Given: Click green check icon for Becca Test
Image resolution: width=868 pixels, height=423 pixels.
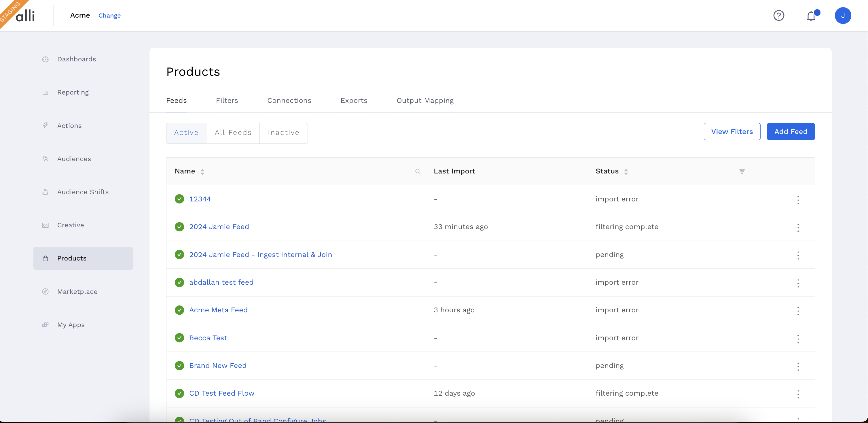Looking at the screenshot, I should 179,338.
